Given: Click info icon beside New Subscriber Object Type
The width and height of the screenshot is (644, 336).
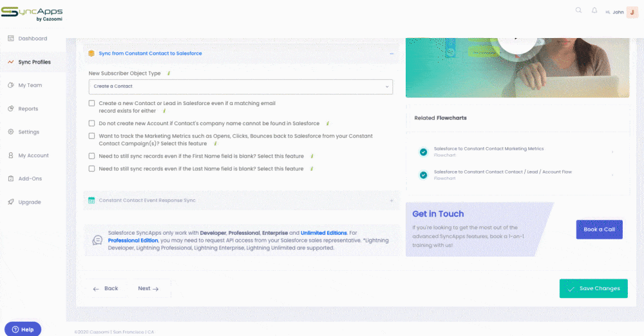Looking at the screenshot, I should tap(168, 74).
